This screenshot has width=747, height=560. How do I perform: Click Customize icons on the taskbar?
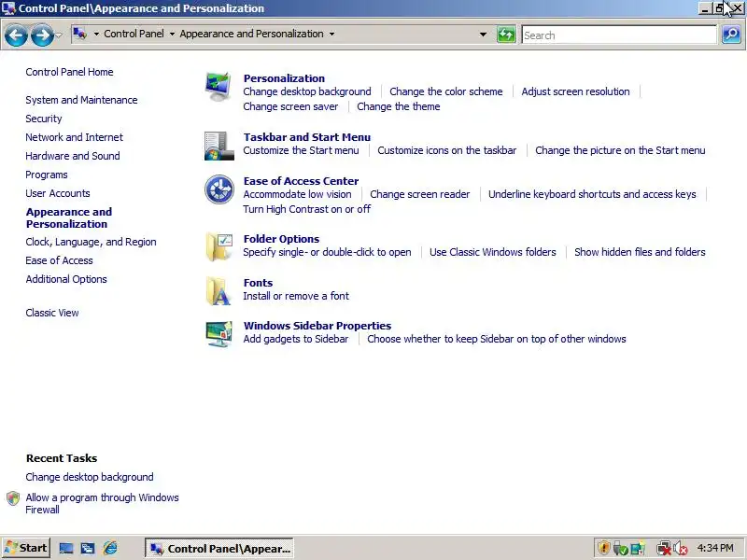coord(447,150)
